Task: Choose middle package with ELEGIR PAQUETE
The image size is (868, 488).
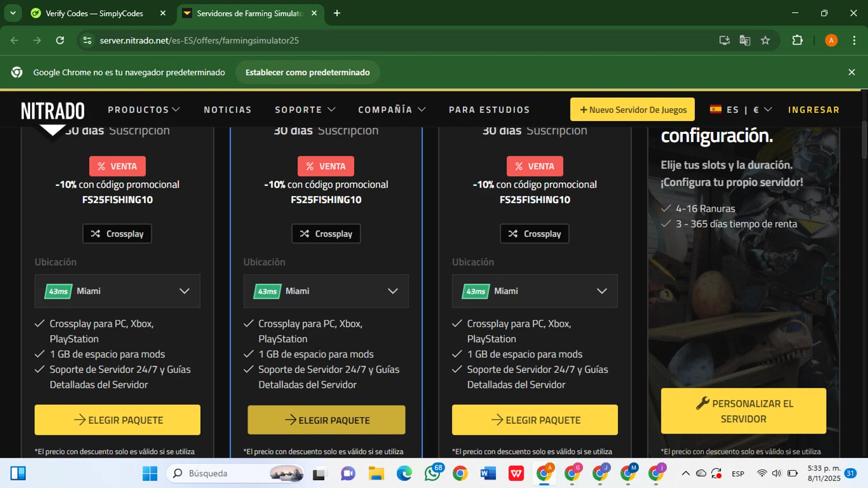Action: coord(326,420)
